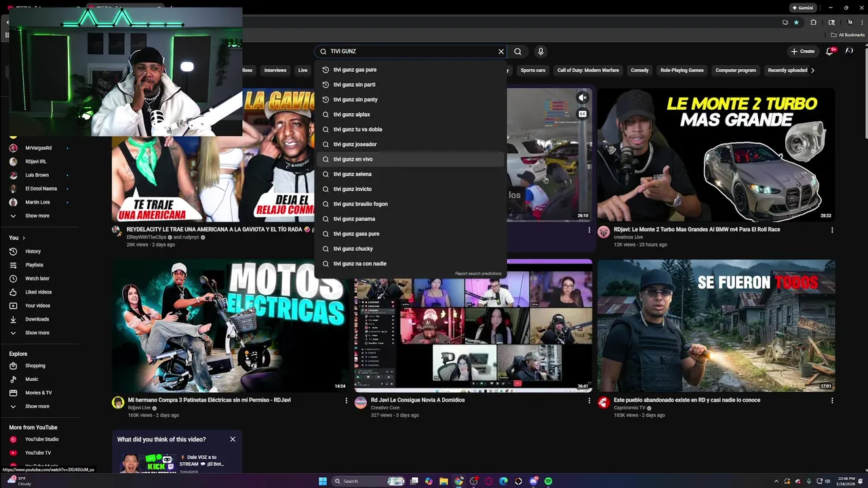This screenshot has width=868, height=488.
Task: Filter by Call of Duty: Modern Warfare chip
Action: (588, 70)
